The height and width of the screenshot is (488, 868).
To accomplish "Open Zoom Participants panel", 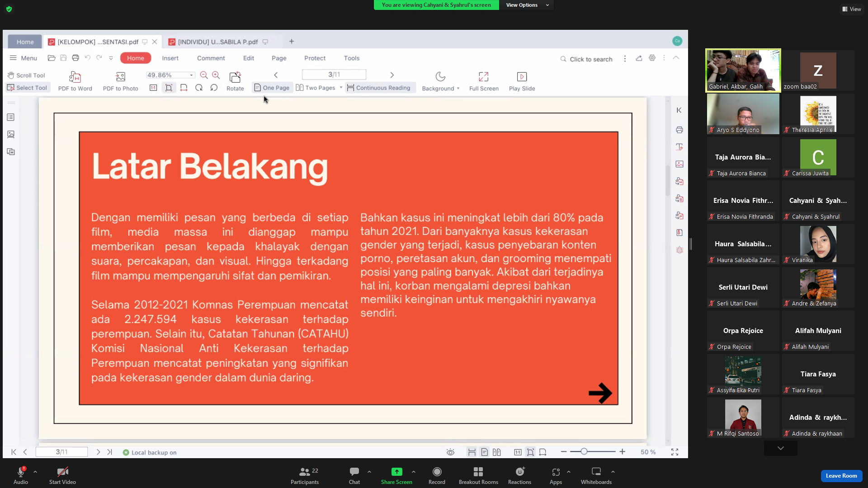I will point(305,476).
